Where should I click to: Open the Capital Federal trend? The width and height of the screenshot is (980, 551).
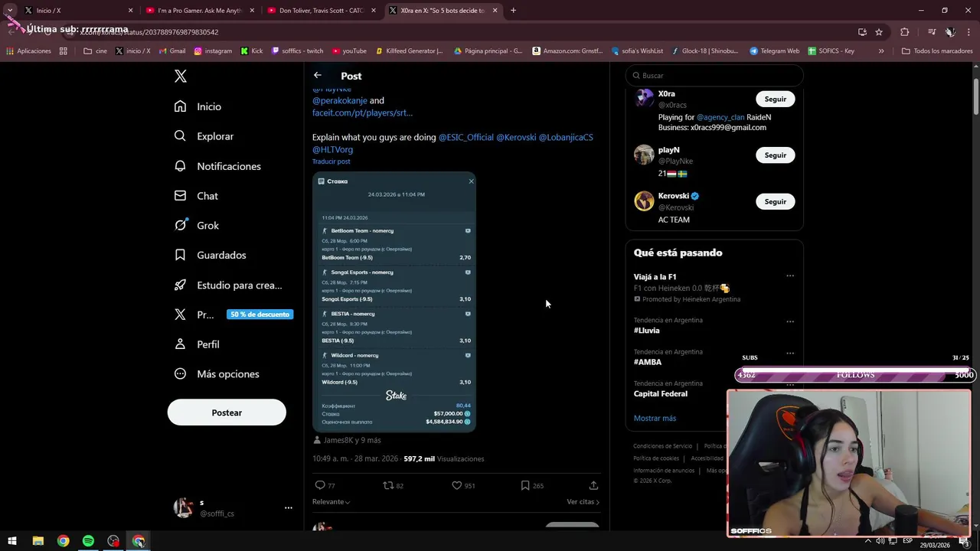point(660,394)
